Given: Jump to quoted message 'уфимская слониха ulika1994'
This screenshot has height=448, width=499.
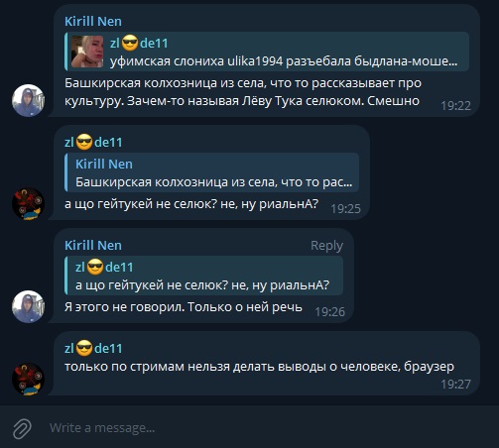Looking at the screenshot, I should (267, 52).
